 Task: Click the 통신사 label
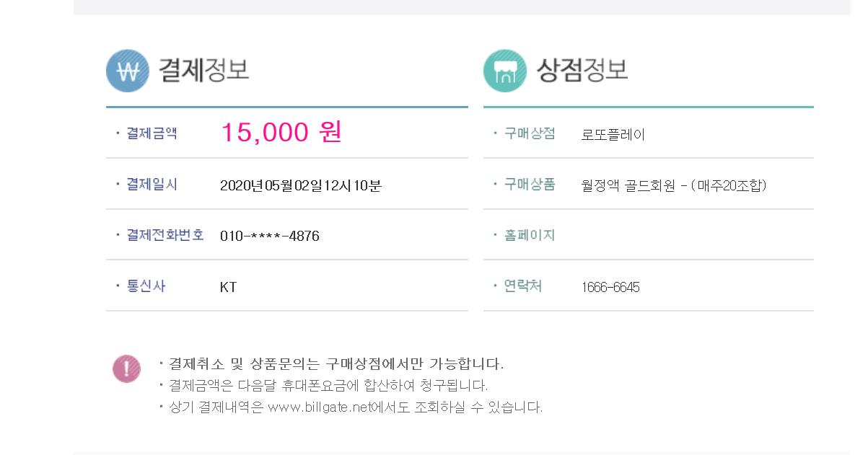(x=146, y=286)
